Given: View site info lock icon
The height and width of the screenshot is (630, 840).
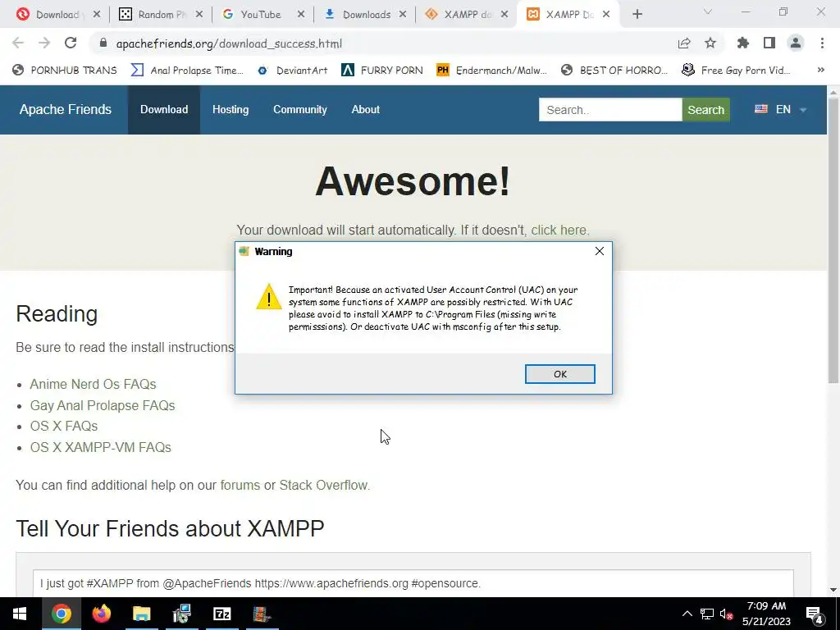Looking at the screenshot, I should 104,43.
